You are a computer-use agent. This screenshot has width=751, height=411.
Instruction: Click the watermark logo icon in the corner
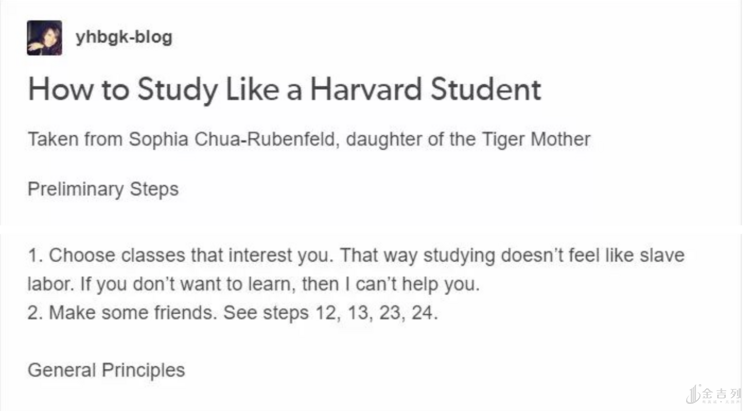point(691,394)
